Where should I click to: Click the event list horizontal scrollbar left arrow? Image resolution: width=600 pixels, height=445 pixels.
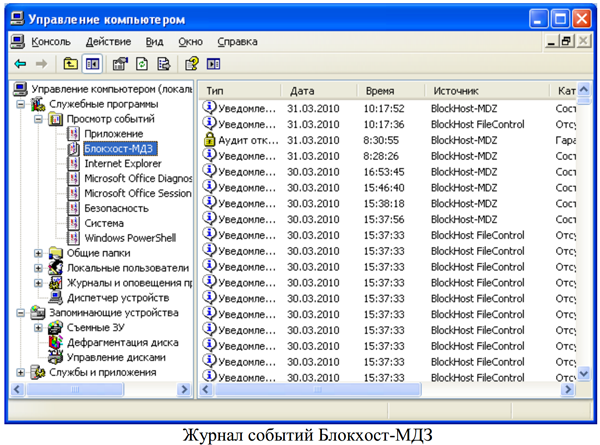pos(206,390)
